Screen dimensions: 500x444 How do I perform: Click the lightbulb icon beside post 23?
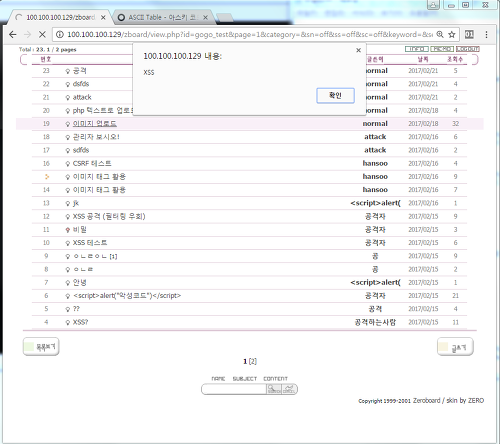(x=68, y=71)
